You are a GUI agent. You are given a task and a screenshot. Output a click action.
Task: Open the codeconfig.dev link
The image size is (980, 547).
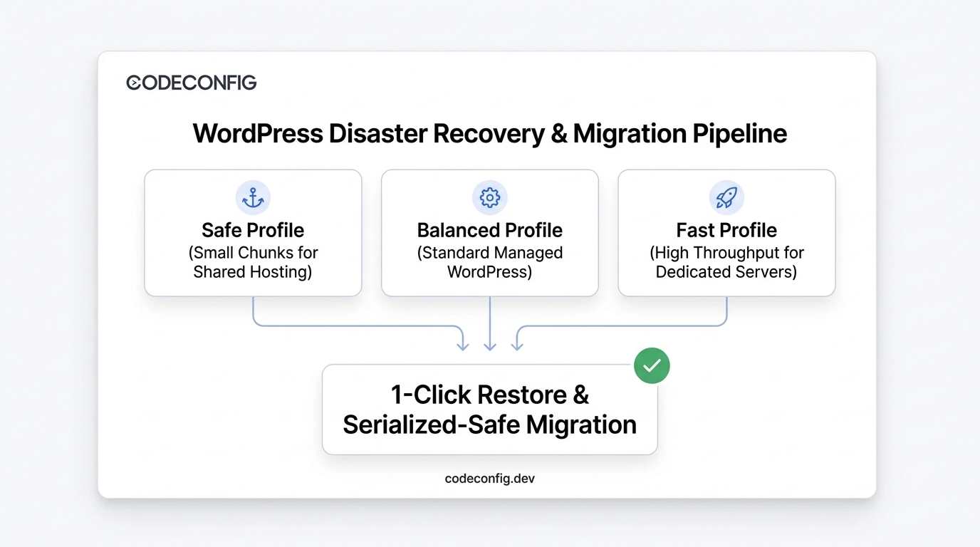tap(490, 479)
